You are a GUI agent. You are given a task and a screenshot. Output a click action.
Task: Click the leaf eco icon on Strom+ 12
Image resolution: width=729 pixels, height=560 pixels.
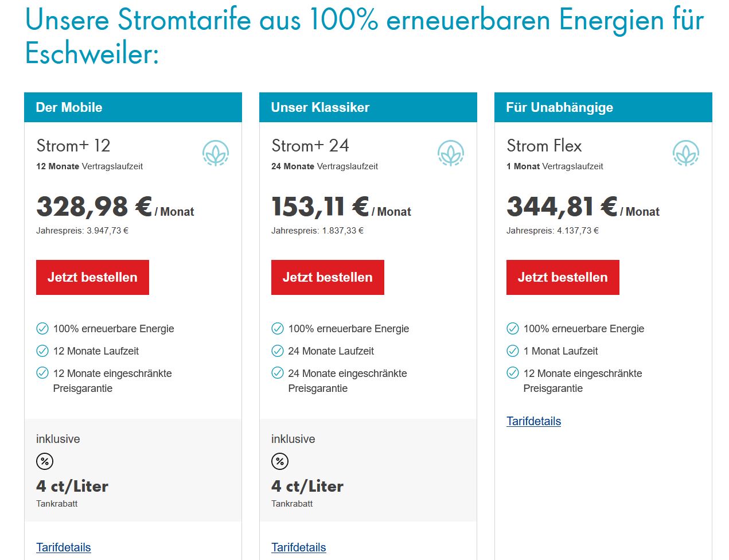(216, 153)
